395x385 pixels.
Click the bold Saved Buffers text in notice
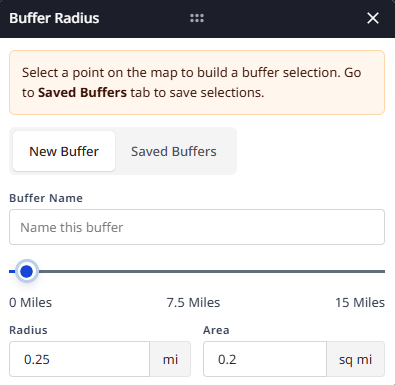[x=82, y=92]
